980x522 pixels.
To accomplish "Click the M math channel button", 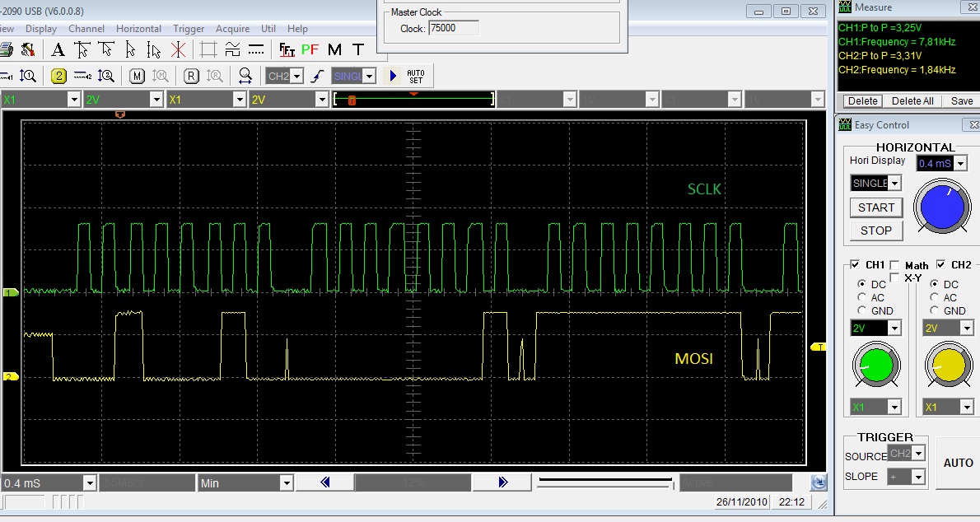I will click(x=137, y=77).
